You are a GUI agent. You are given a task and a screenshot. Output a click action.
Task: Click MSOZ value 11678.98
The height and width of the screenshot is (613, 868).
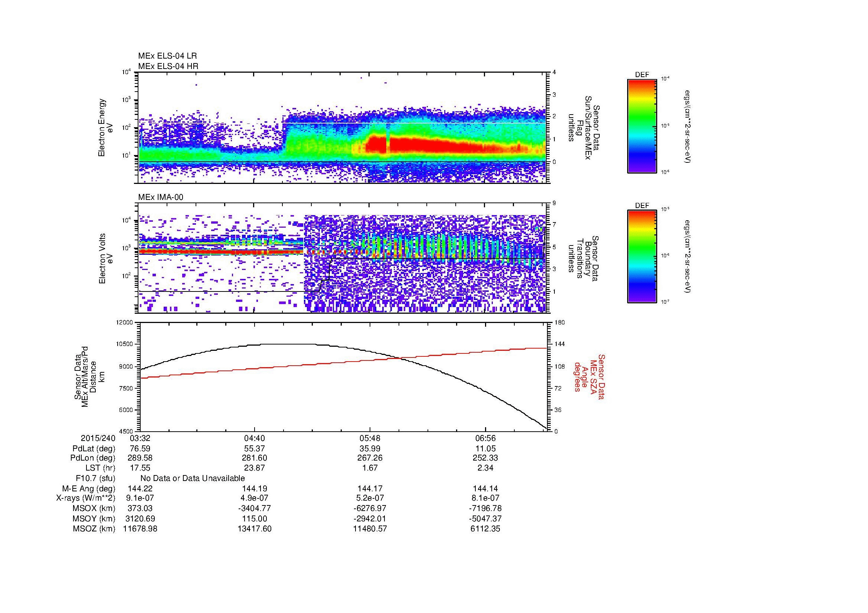tap(140, 529)
